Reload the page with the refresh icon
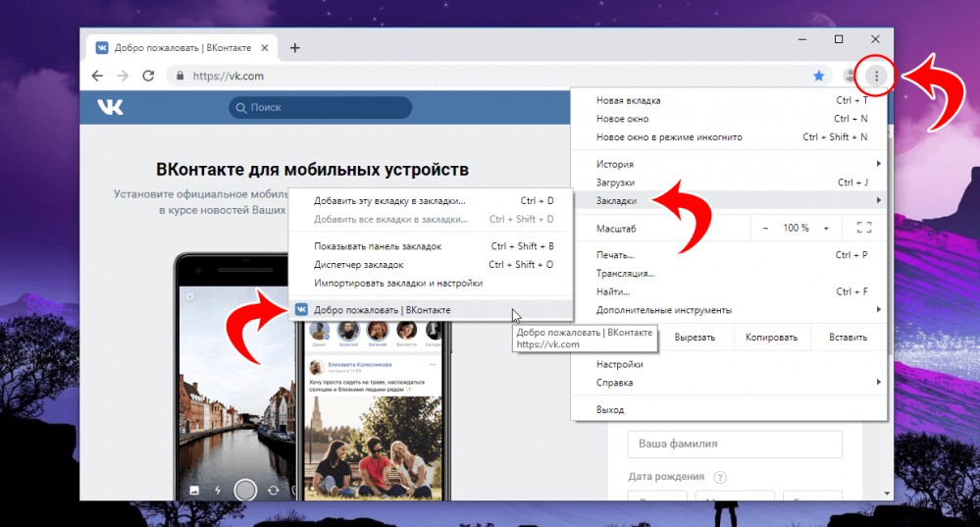 pos(148,76)
